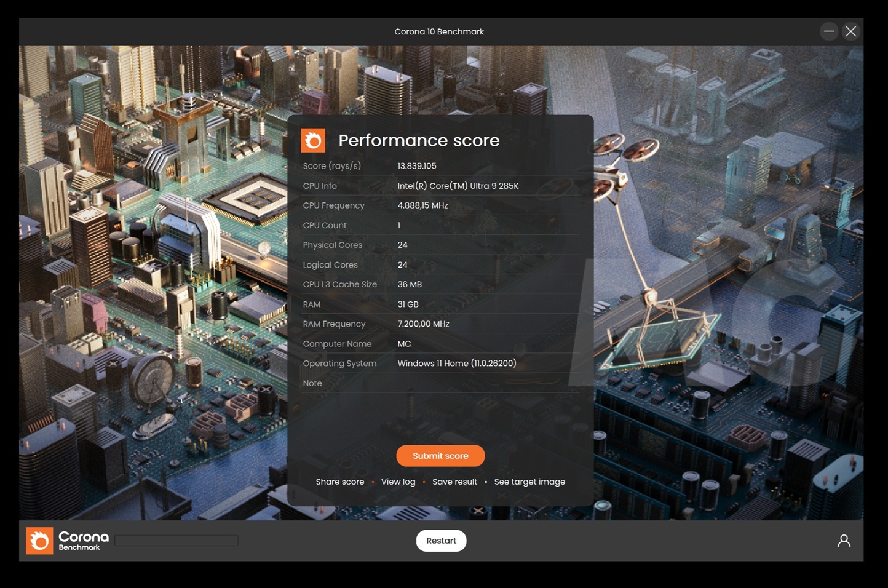
Task: Open the Share score link
Action: (340, 482)
